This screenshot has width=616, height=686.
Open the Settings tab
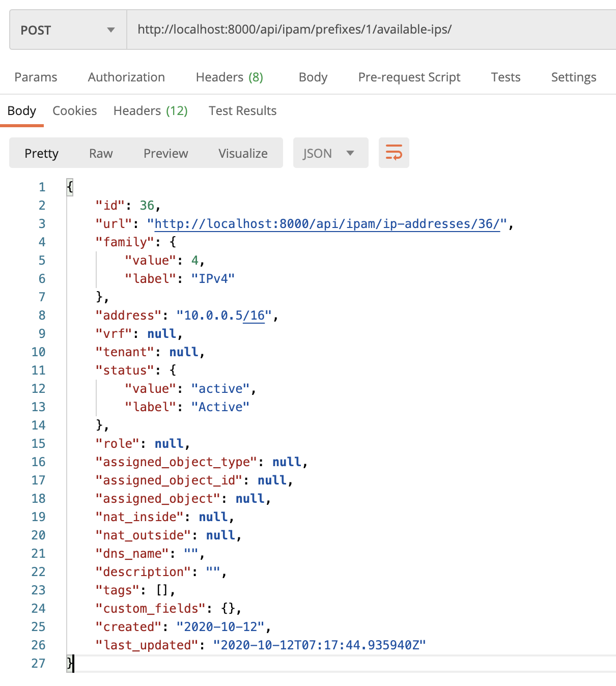(x=574, y=77)
